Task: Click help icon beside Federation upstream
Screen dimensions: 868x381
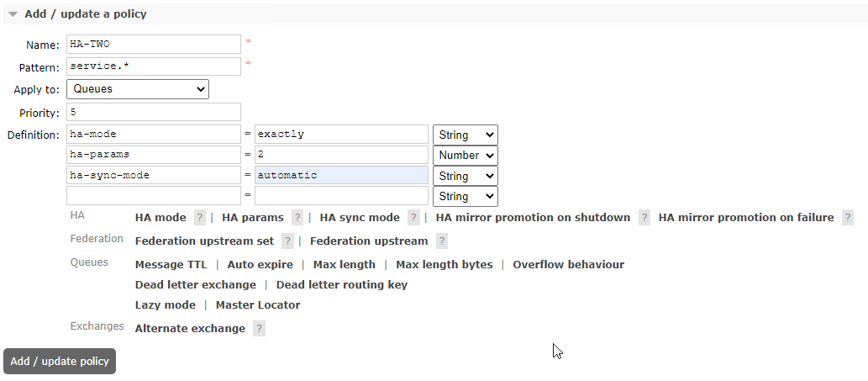Action: pyautogui.click(x=441, y=241)
